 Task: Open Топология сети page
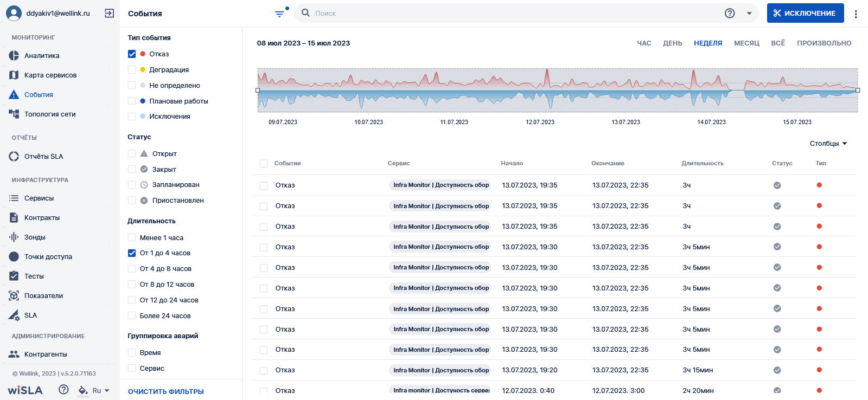pyautogui.click(x=50, y=114)
